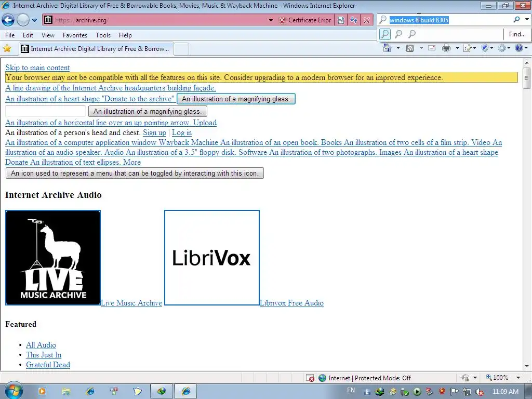Viewport: 532px width, 399px height.
Task: Click the Grateful Dead link
Action: (48, 365)
